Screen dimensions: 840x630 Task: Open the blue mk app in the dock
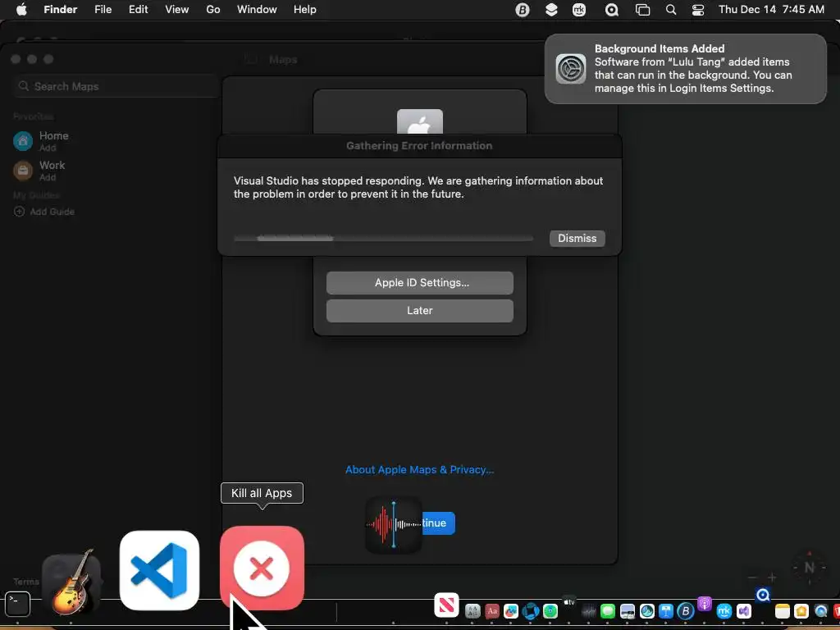(724, 611)
